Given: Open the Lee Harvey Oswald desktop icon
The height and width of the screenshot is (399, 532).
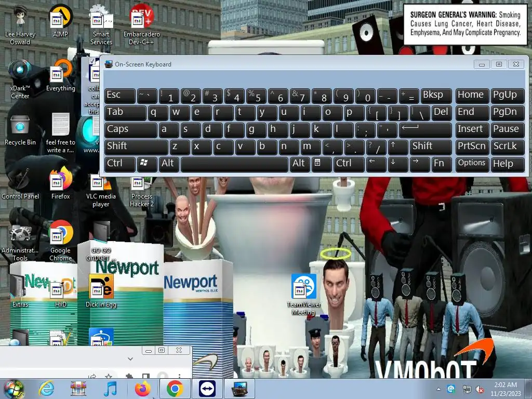Looking at the screenshot, I should tap(20, 25).
